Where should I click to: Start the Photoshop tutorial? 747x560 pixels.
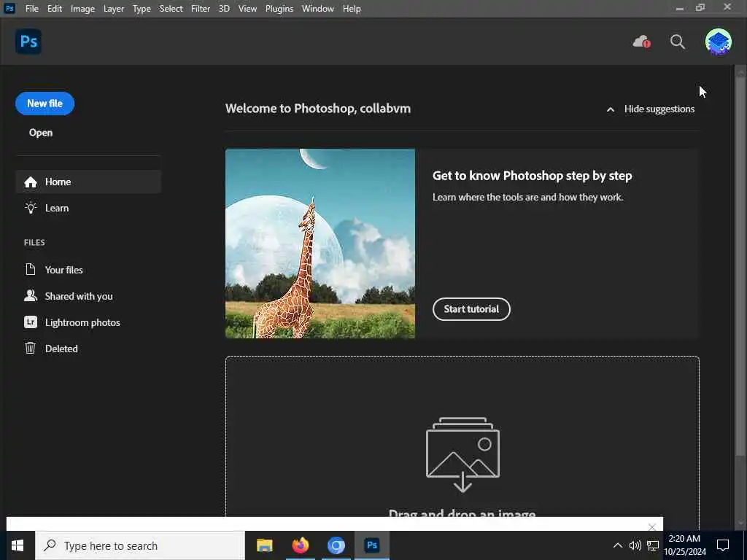(x=471, y=309)
